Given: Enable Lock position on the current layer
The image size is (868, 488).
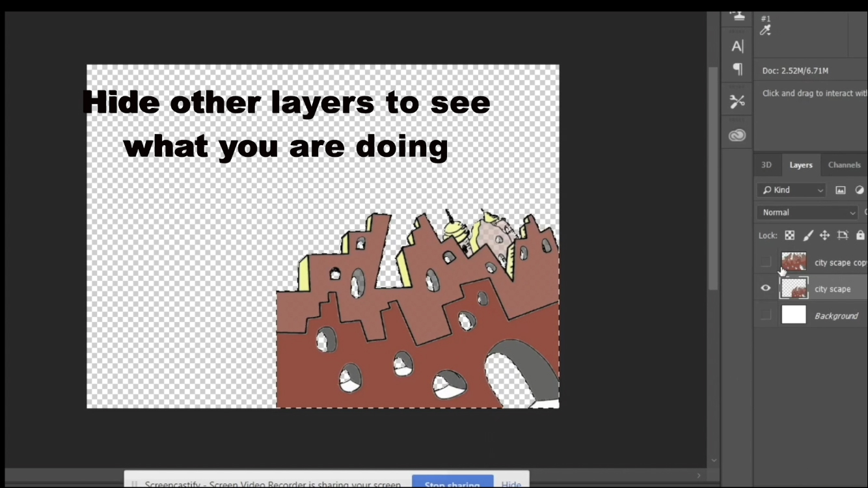Looking at the screenshot, I should click(x=824, y=235).
